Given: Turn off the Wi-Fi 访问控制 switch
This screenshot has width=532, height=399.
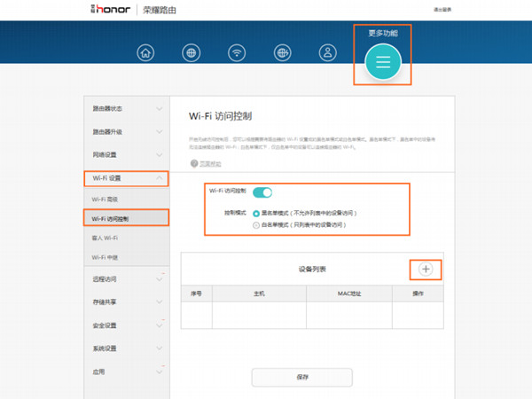Looking at the screenshot, I should (x=262, y=192).
